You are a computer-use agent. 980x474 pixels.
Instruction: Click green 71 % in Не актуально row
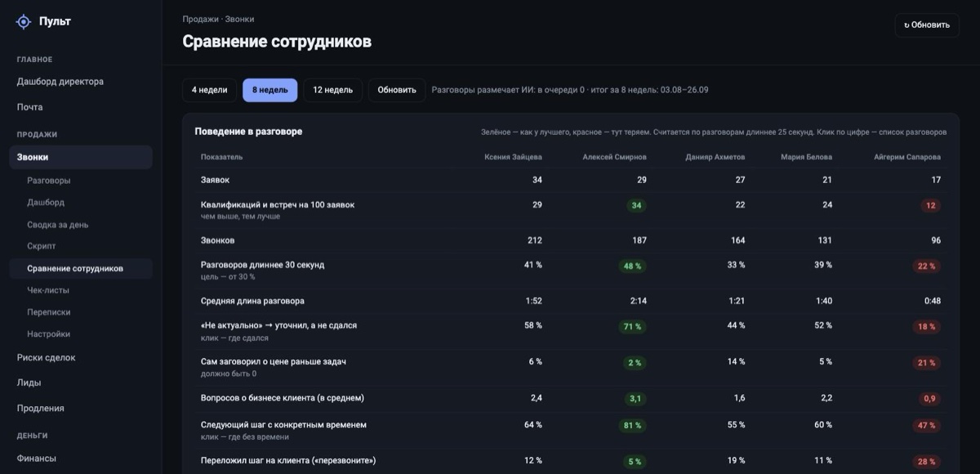click(x=633, y=326)
